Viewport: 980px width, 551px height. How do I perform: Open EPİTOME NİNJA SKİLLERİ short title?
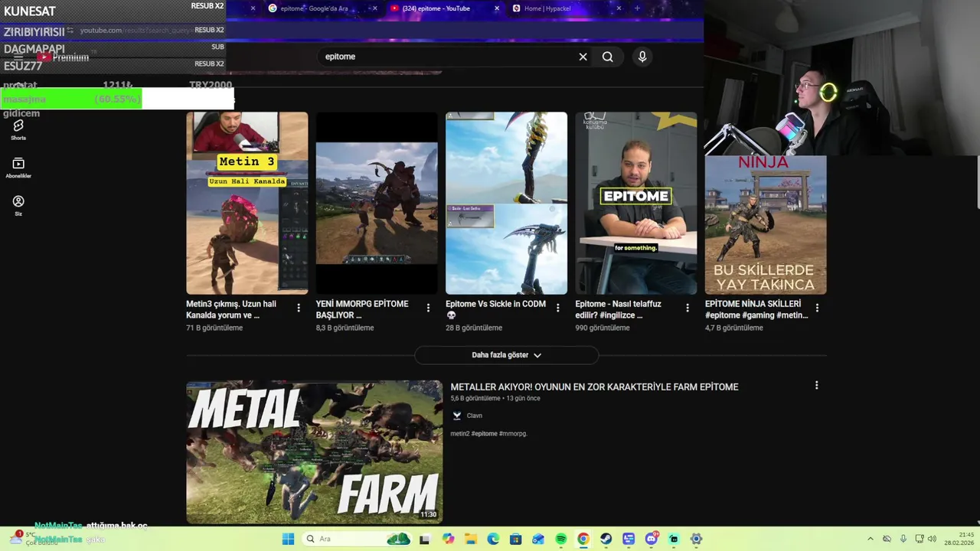(756, 309)
